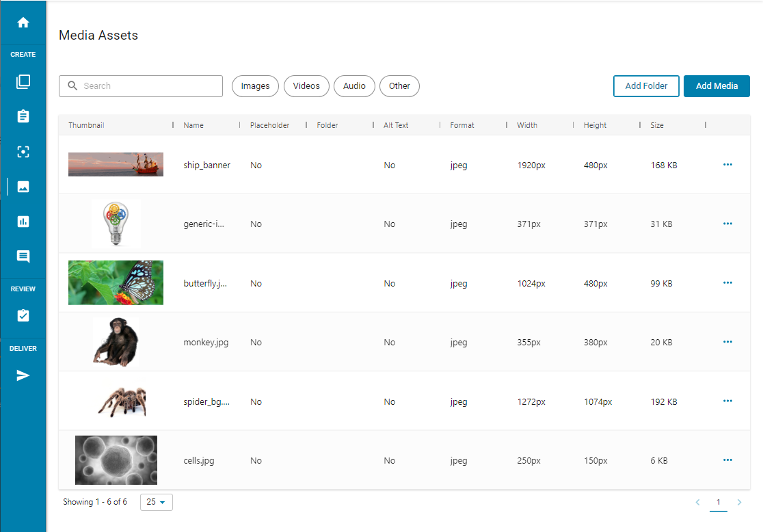The height and width of the screenshot is (532, 763).
Task: Sort by the Alt Text column header
Action: [396, 125]
